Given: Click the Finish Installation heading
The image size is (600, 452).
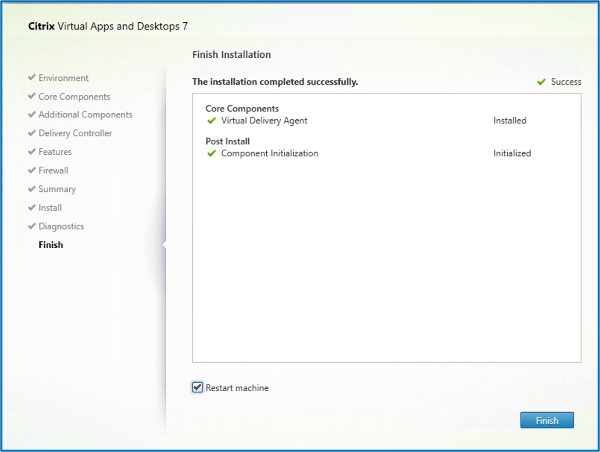Looking at the screenshot, I should [x=232, y=55].
